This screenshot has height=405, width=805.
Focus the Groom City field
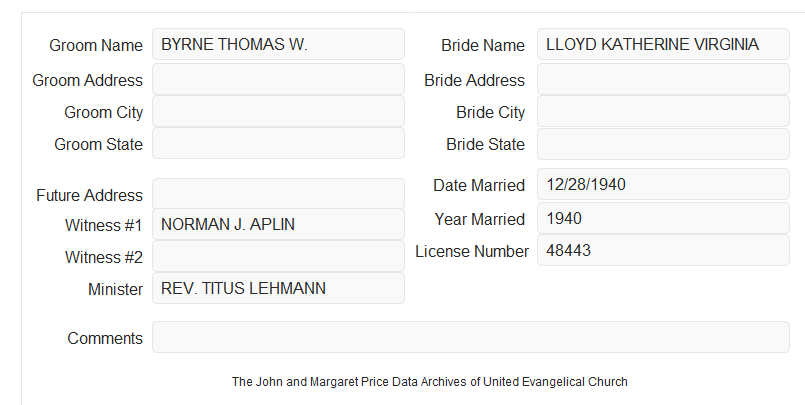pyautogui.click(x=278, y=111)
